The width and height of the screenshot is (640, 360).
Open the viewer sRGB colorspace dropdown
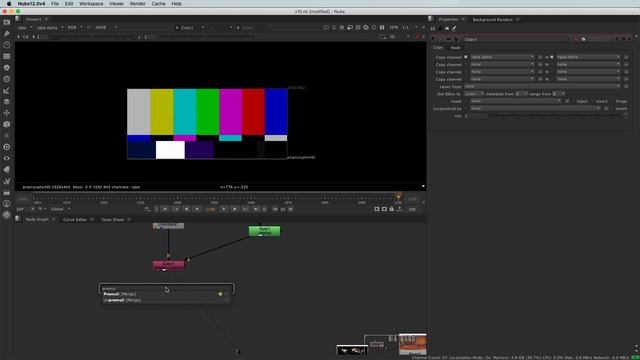pos(106,27)
